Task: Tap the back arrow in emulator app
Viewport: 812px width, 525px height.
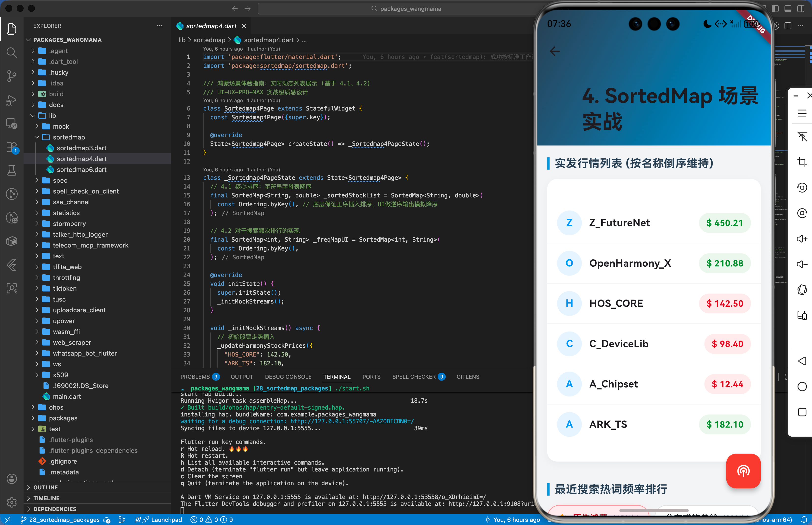Action: [554, 52]
